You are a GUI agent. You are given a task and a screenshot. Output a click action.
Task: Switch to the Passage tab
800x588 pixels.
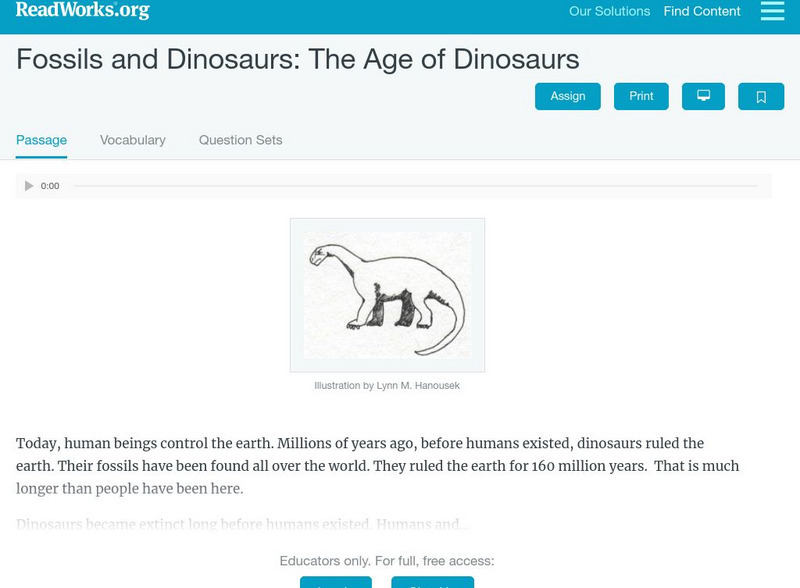pyautogui.click(x=41, y=140)
